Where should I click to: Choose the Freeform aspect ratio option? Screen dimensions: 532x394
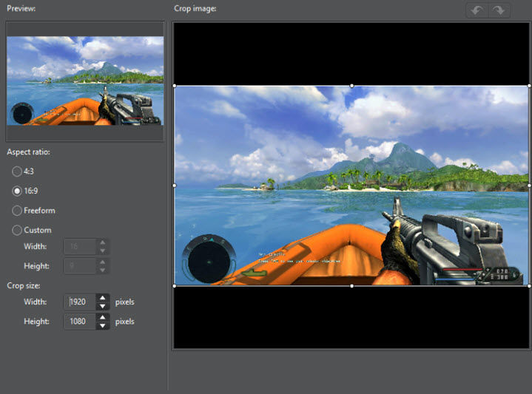coord(17,211)
